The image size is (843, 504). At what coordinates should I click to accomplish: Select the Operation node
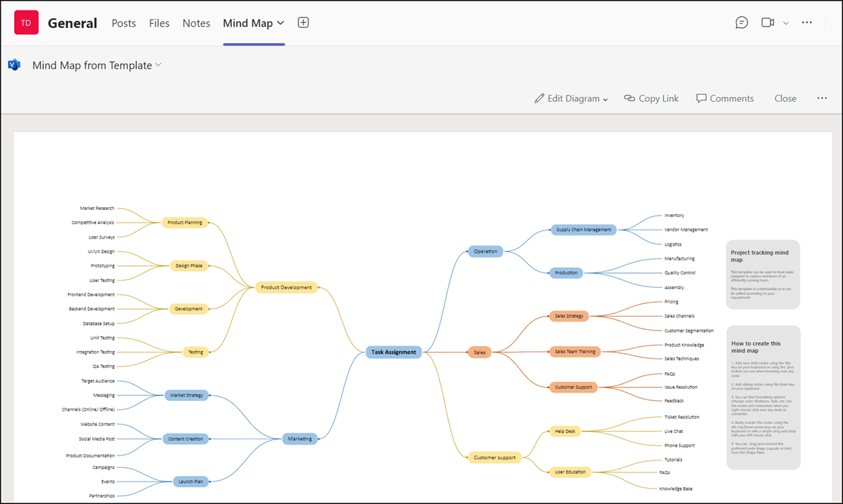pos(485,251)
